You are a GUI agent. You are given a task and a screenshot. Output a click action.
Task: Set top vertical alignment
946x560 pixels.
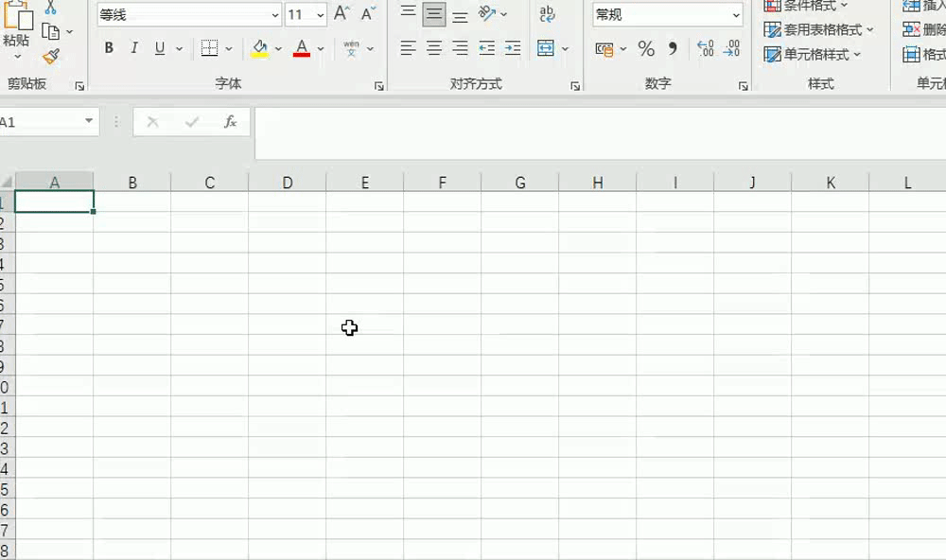[409, 13]
